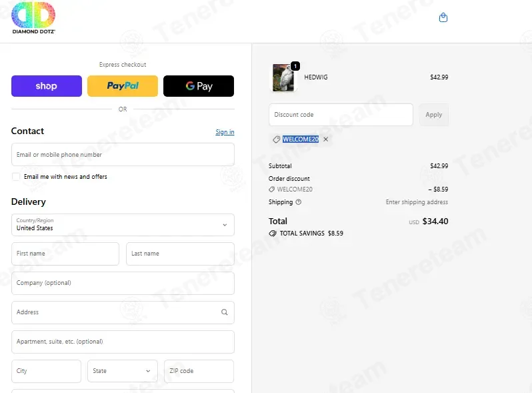
Task: Focus the Last name field
Action: pos(180,254)
